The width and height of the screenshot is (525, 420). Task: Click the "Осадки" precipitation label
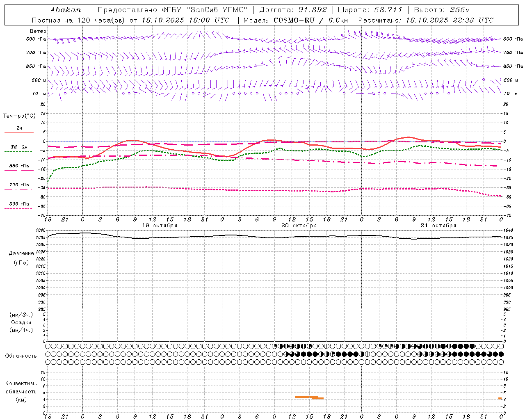point(21,322)
